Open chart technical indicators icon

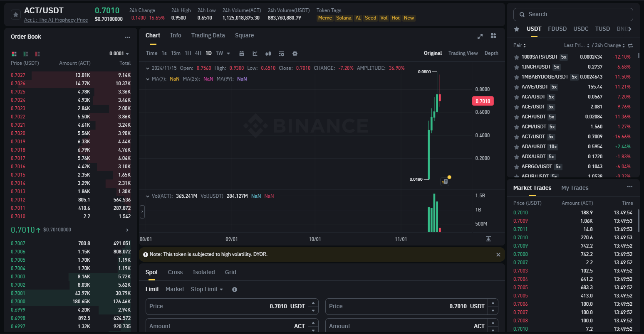[255, 54]
